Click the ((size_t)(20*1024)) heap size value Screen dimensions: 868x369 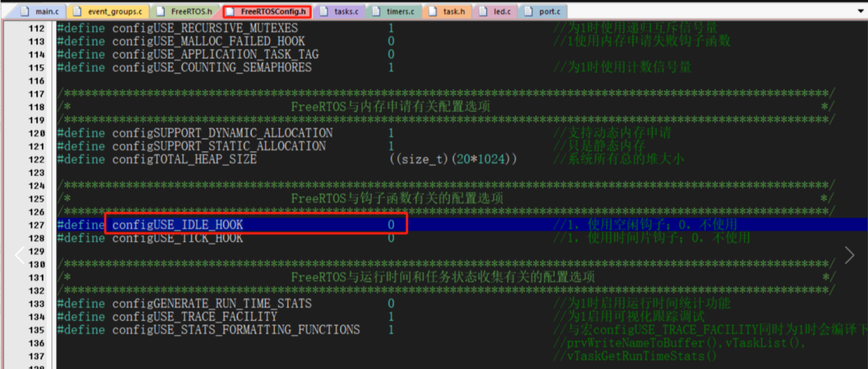[x=454, y=159]
